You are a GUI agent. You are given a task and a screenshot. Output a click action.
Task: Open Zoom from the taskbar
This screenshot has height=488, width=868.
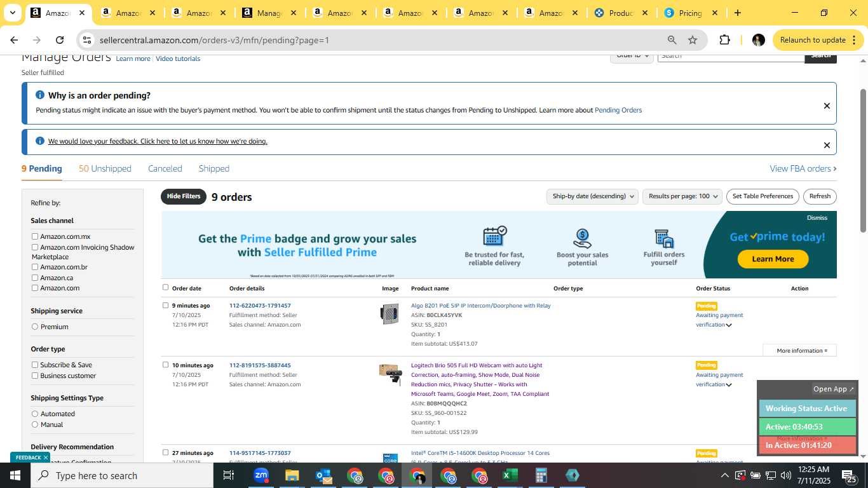[261, 475]
